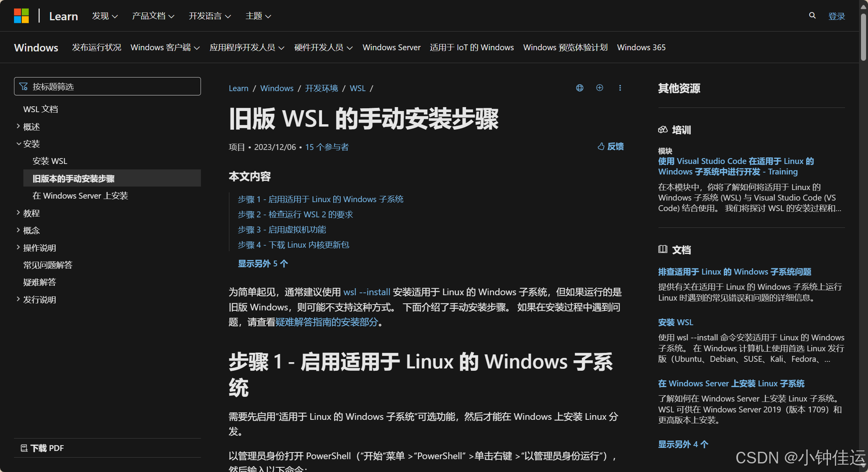Image resolution: width=868 pixels, height=472 pixels.
Task: Click the 登录 sign-in link
Action: 836,16
